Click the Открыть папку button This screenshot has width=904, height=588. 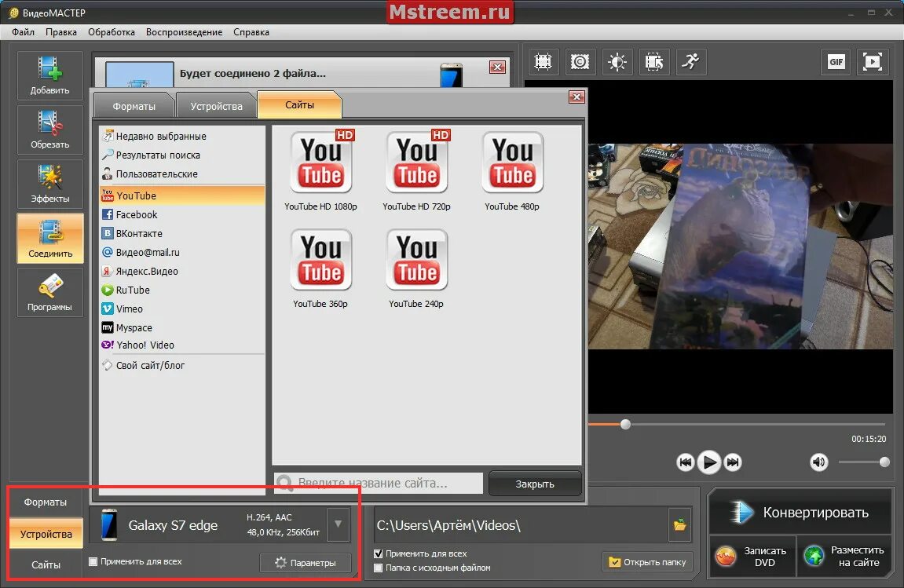point(647,562)
